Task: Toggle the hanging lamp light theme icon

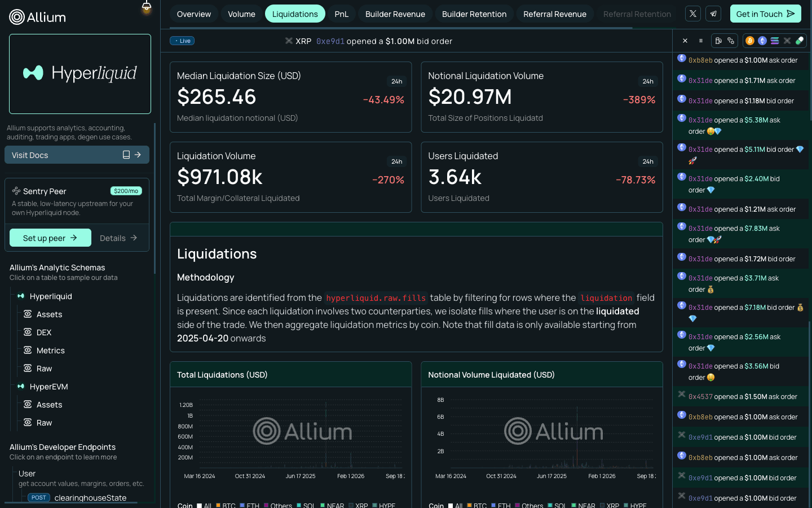Action: pyautogui.click(x=147, y=7)
